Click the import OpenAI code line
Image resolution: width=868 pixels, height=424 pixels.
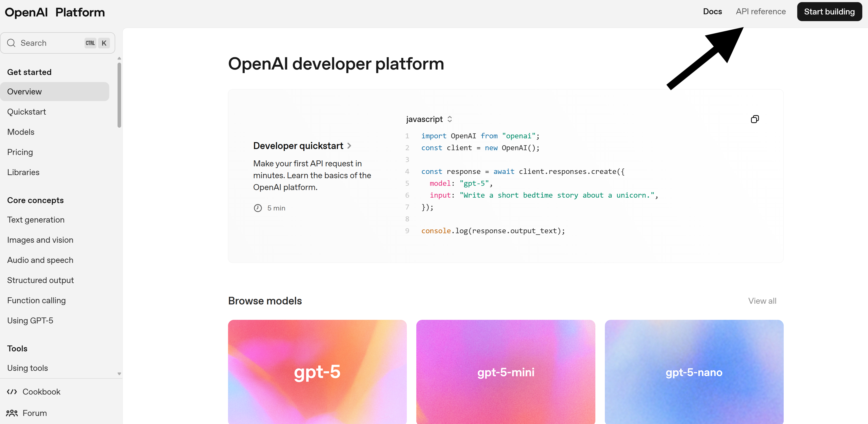(x=480, y=136)
